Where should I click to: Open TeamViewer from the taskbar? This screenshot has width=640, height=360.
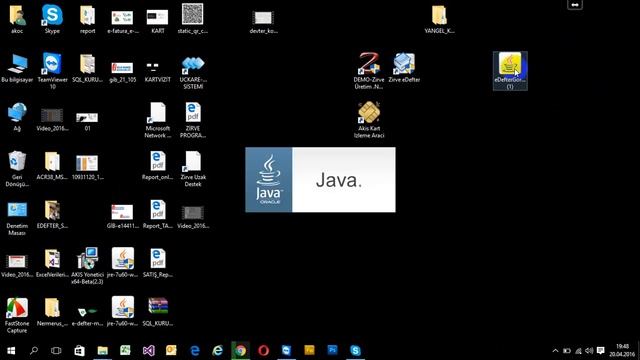(287, 350)
